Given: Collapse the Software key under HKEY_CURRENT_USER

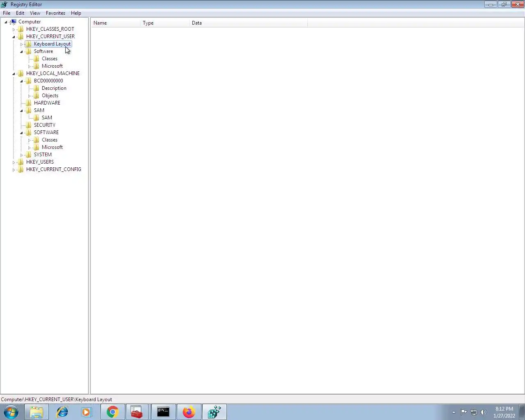Looking at the screenshot, I should pyautogui.click(x=21, y=52).
